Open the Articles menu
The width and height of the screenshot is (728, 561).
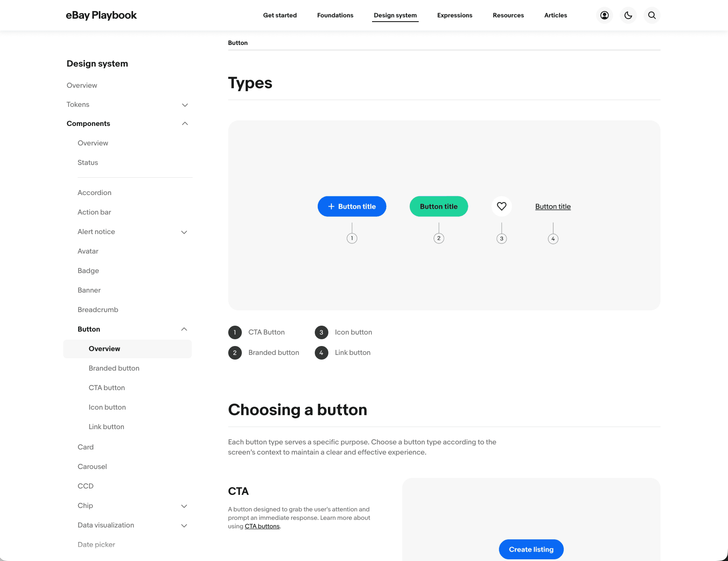(556, 15)
